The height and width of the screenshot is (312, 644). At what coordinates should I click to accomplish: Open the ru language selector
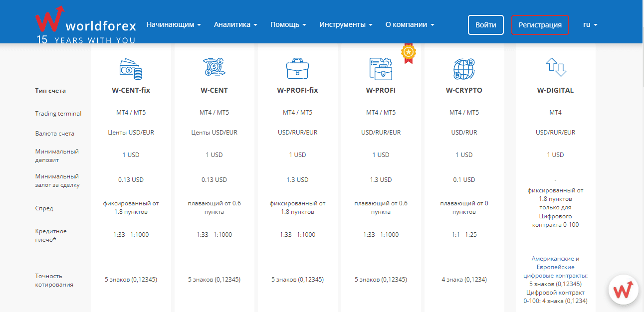[x=589, y=23]
